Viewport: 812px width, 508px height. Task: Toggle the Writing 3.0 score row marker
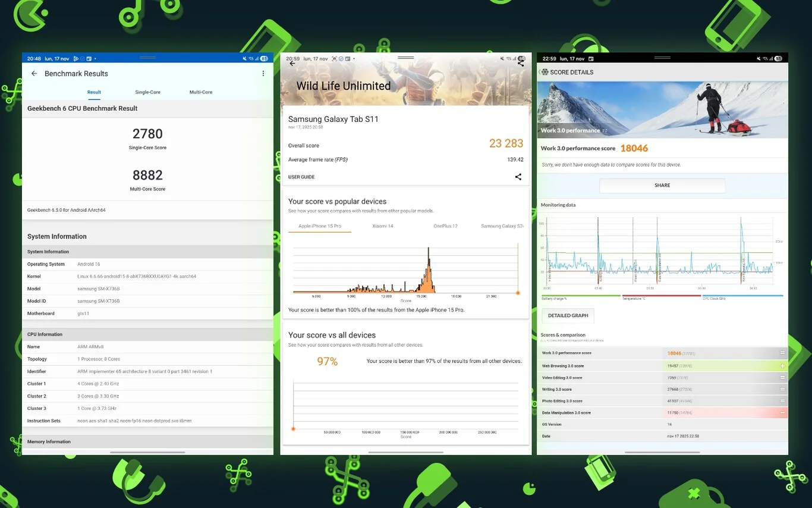click(782, 390)
